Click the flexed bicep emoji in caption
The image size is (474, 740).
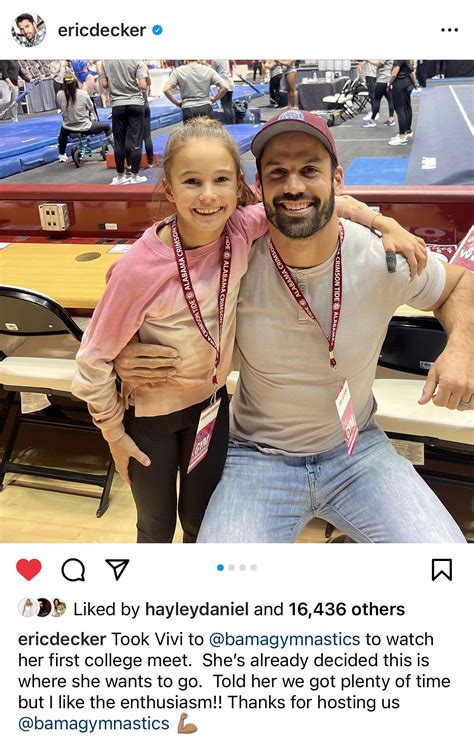point(186,723)
